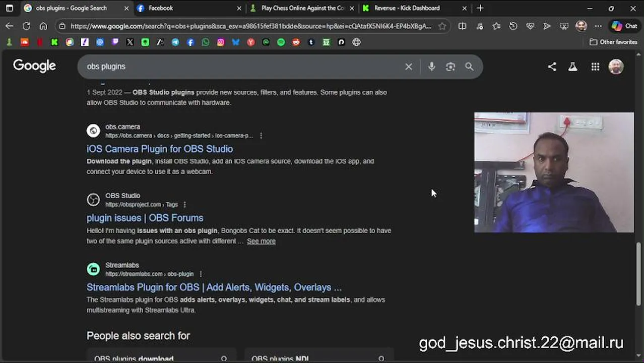Search by image with Lens

[450, 67]
